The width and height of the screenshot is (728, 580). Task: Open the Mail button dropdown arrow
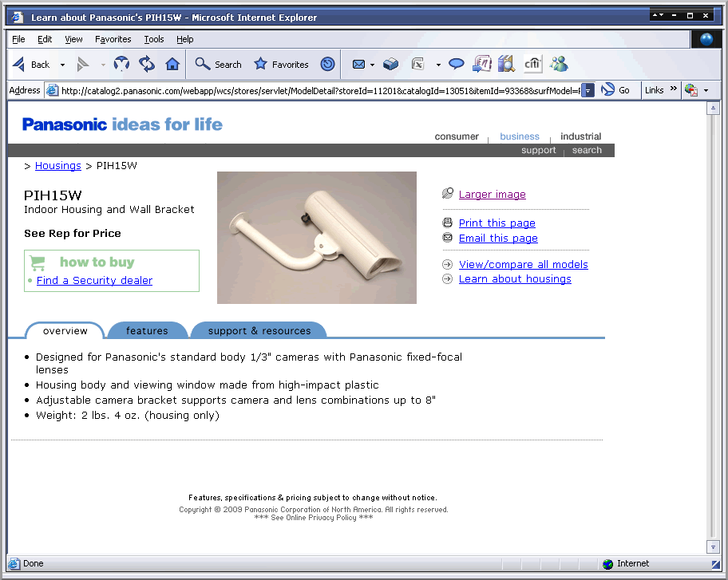pos(372,65)
